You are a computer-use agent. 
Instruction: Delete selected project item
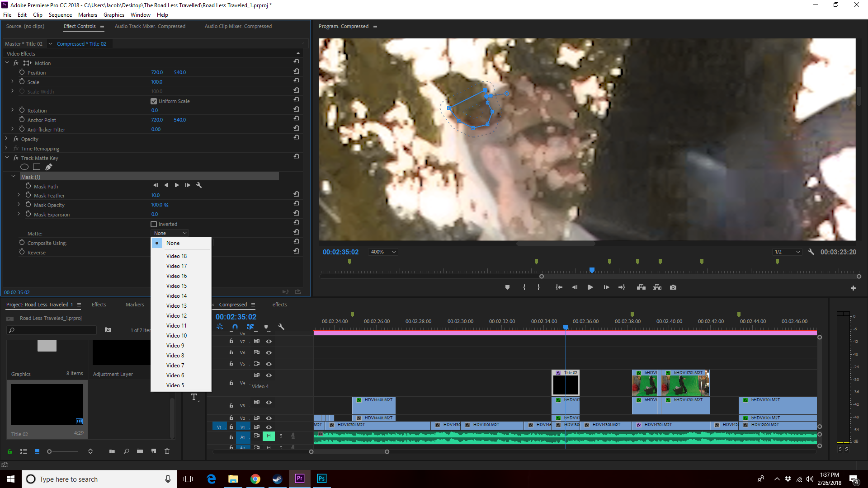point(167,451)
